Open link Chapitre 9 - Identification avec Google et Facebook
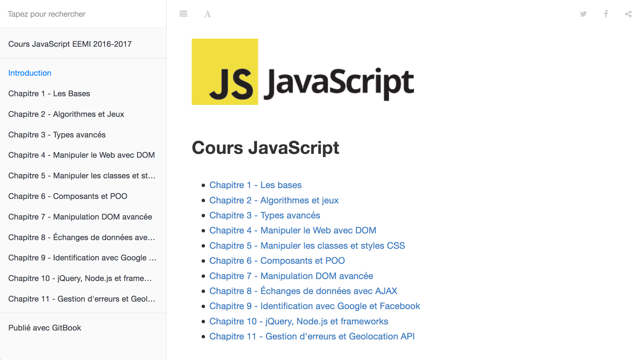 click(x=315, y=306)
